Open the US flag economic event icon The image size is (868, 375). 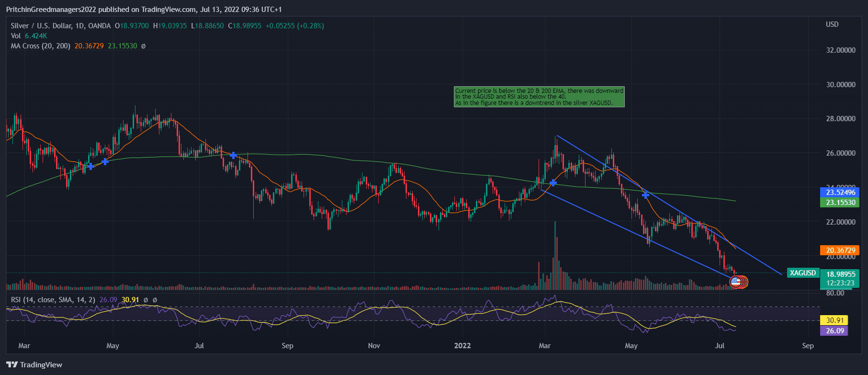735,282
